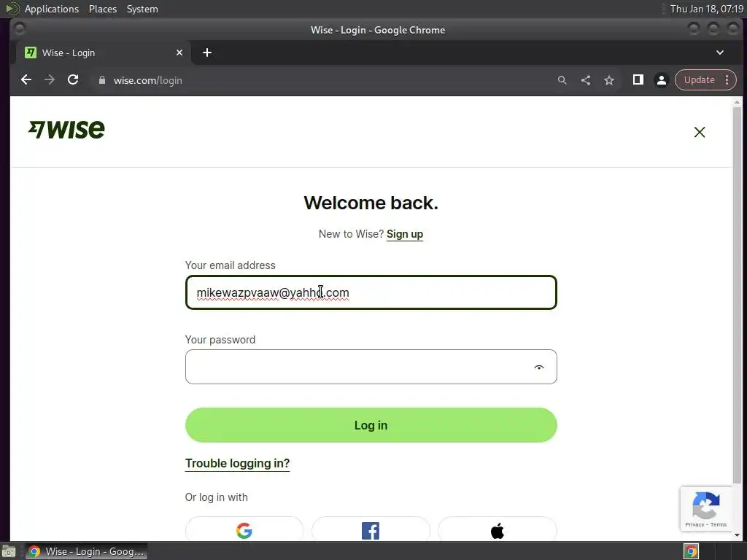Click the Wise - Login taskbar window button

point(86,551)
